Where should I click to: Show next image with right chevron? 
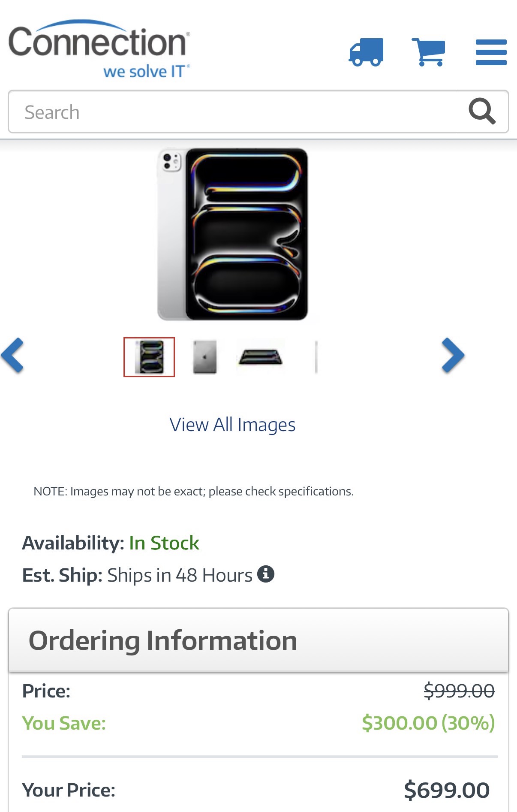[454, 355]
